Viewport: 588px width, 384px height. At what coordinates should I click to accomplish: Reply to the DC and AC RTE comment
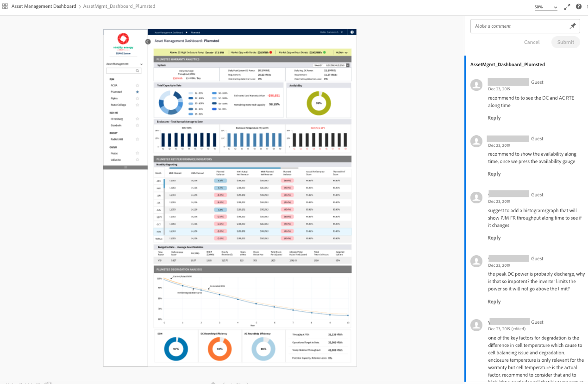point(494,118)
